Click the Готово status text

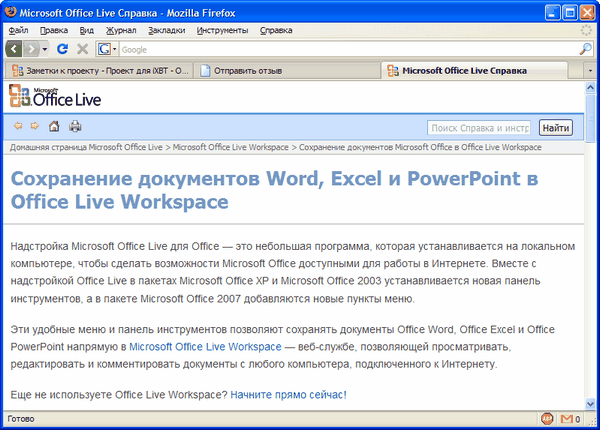[x=21, y=419]
